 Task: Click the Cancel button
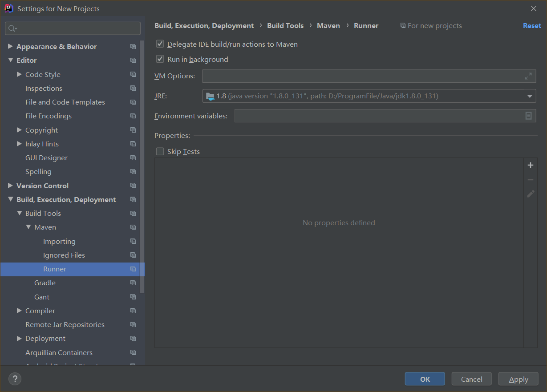[x=471, y=379]
